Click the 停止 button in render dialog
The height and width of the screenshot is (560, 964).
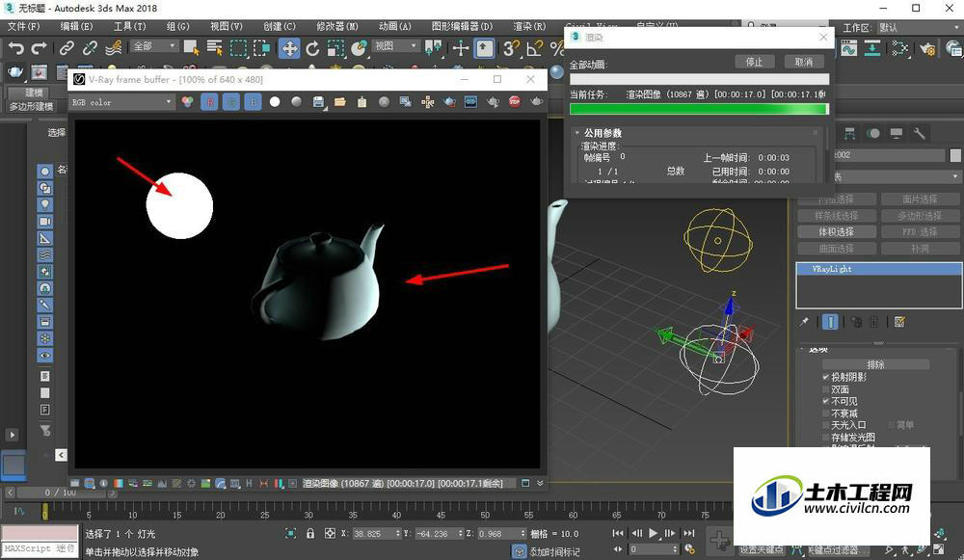754,62
